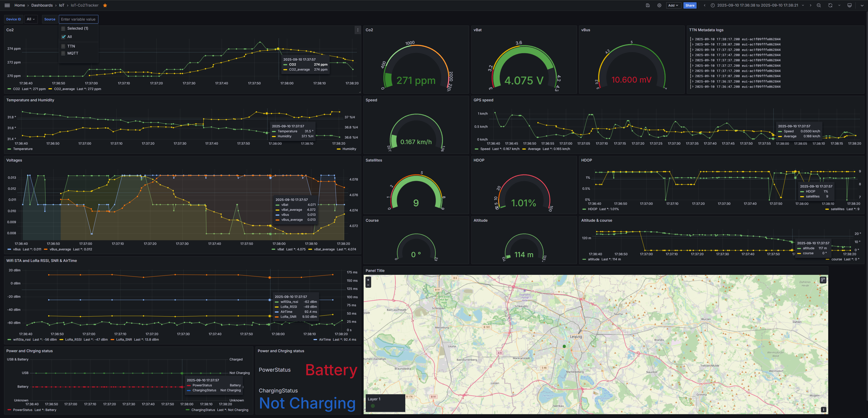Save the dashboard
Viewport: 868px width, 418px height.
(x=648, y=5)
